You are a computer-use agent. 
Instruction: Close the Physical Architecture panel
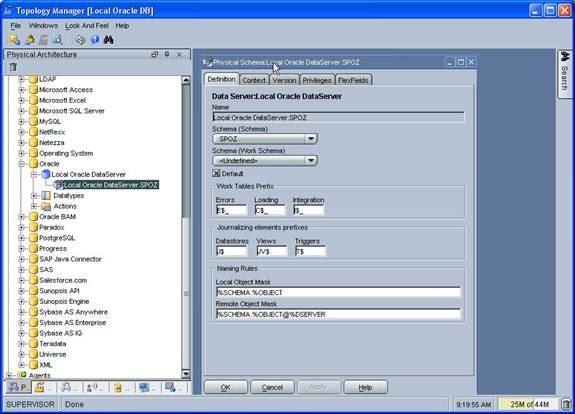click(x=179, y=54)
